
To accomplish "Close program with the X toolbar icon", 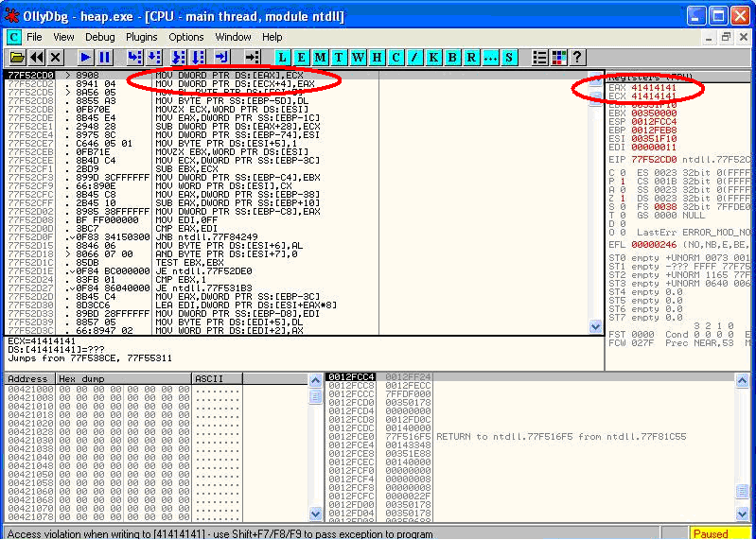I will tap(56, 58).
